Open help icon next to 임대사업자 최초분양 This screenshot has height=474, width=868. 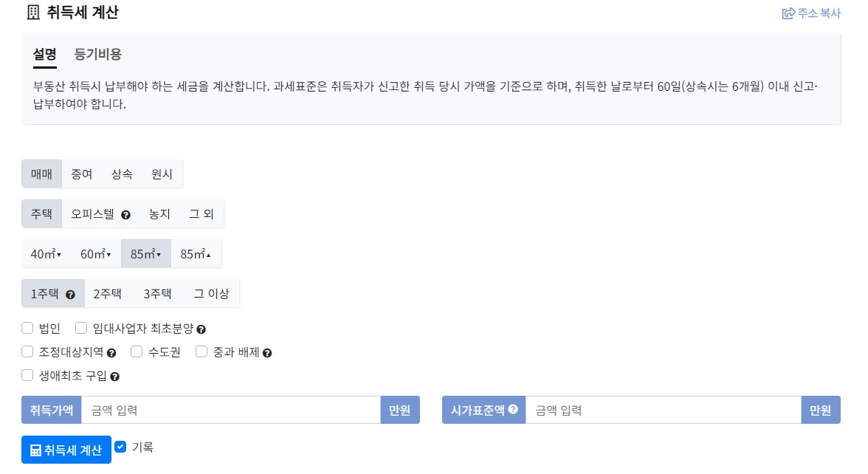(201, 329)
